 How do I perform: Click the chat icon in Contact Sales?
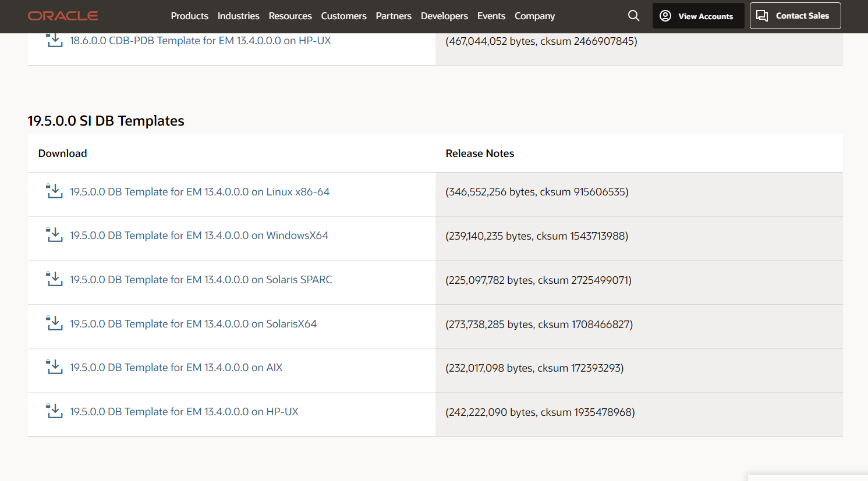pos(762,16)
